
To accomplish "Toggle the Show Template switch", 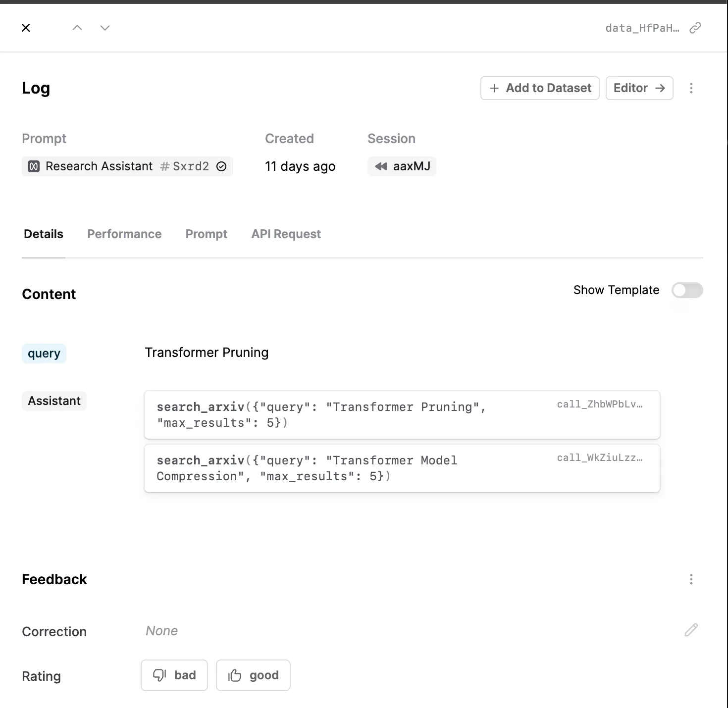I will click(x=687, y=290).
